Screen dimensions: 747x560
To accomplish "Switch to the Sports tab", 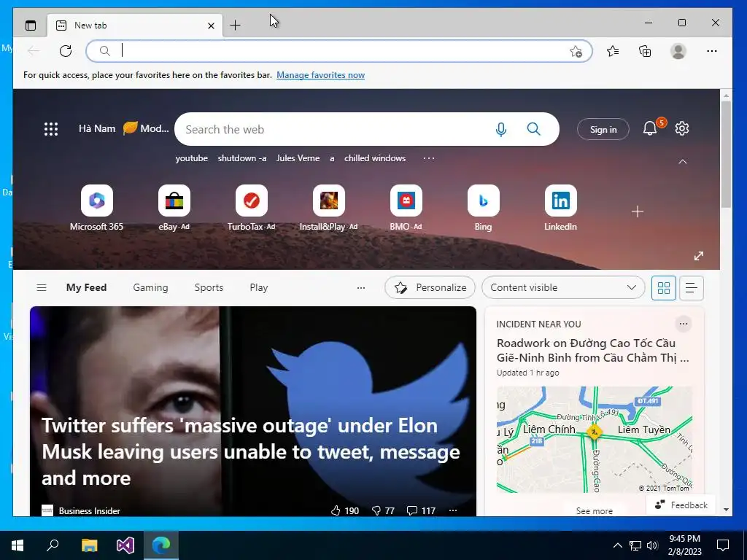I will pos(209,287).
